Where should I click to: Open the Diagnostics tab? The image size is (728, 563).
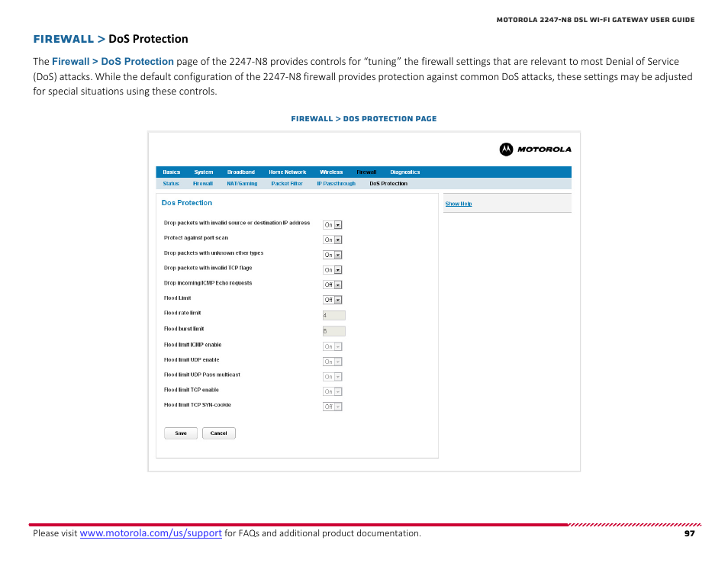coord(404,172)
